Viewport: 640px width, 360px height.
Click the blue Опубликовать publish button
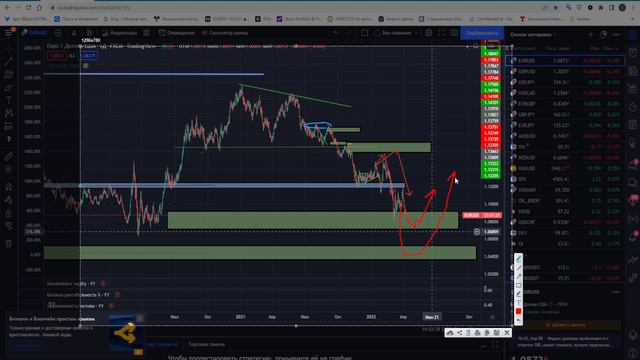point(482,33)
